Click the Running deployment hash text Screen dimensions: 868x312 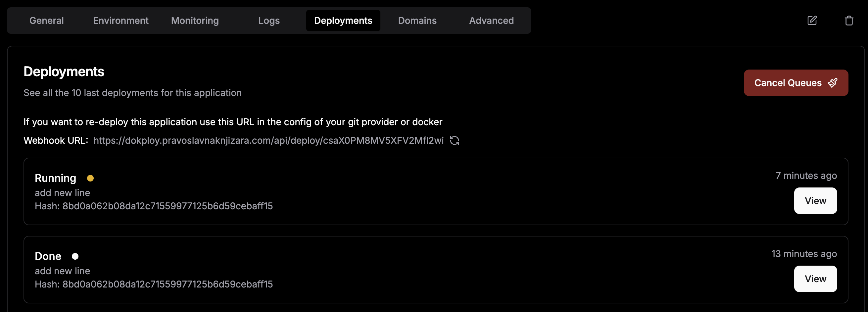[x=154, y=206]
